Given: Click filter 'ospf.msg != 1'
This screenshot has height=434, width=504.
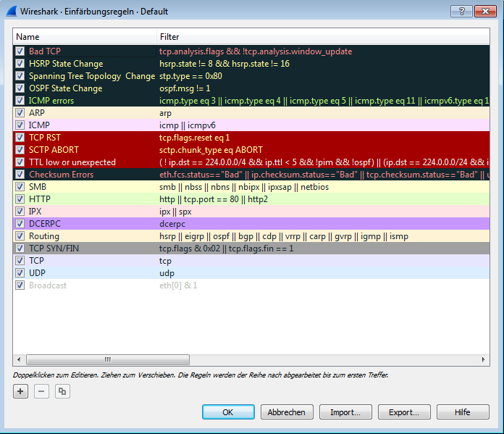Looking at the screenshot, I should [x=185, y=88].
